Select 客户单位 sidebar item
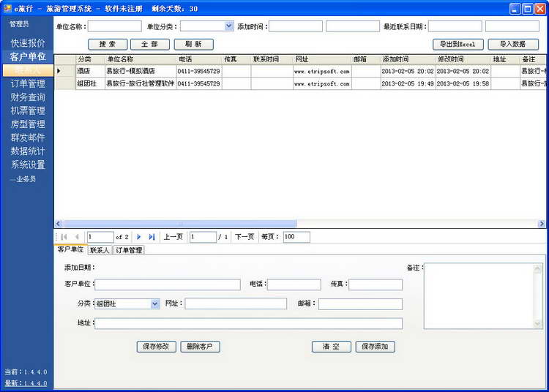 28,56
